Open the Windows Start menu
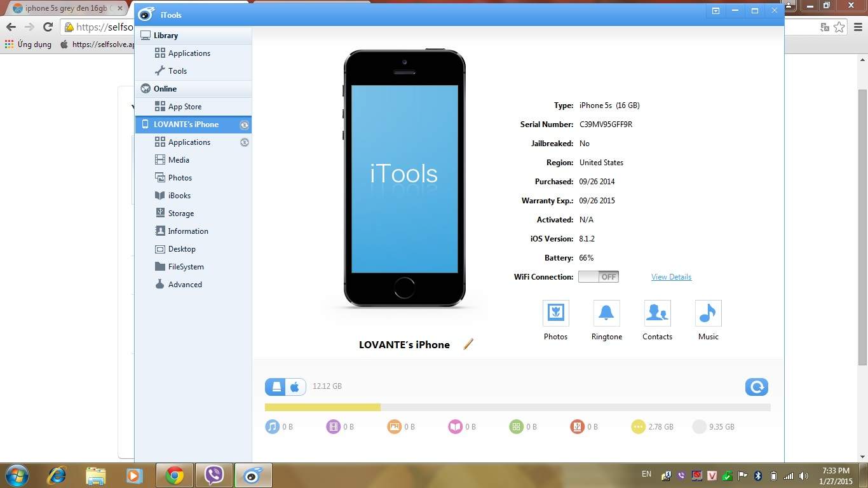The image size is (868, 488). click(x=17, y=475)
